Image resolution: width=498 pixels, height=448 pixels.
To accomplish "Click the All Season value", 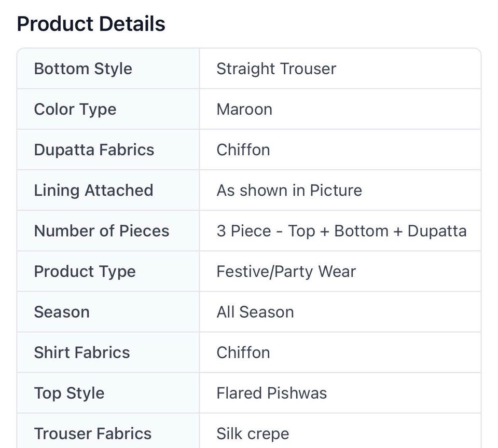I will point(255,312).
